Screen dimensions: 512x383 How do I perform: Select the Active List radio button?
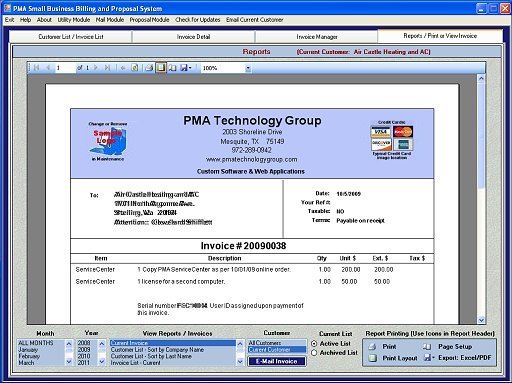(x=314, y=343)
